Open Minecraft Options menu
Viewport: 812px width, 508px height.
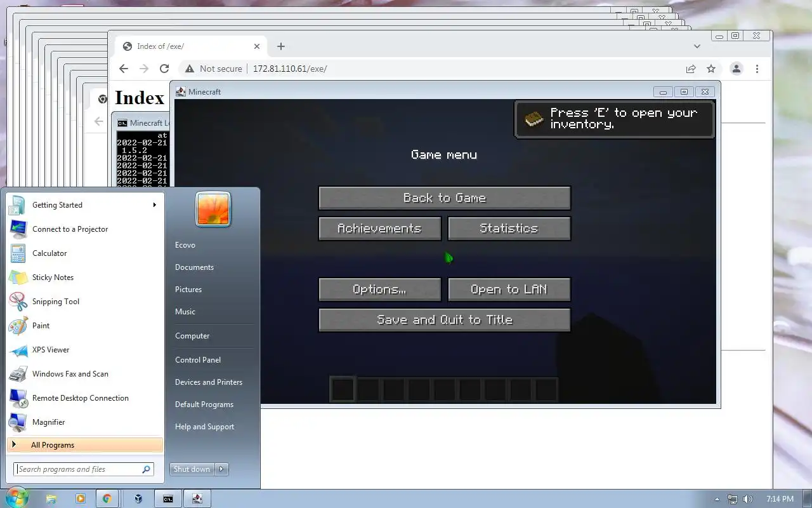click(379, 289)
